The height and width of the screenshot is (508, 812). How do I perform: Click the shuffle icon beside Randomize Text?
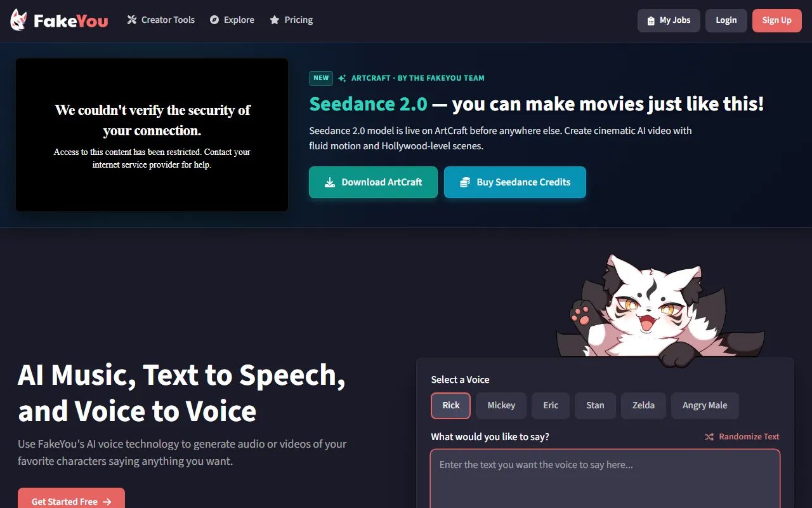point(709,436)
